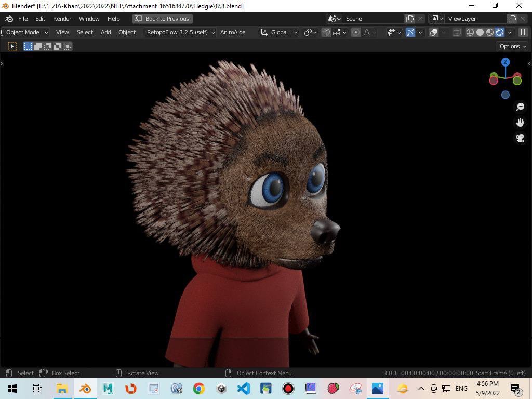
Task: Choose intersect selection mode
Action: pyautogui.click(x=68, y=46)
